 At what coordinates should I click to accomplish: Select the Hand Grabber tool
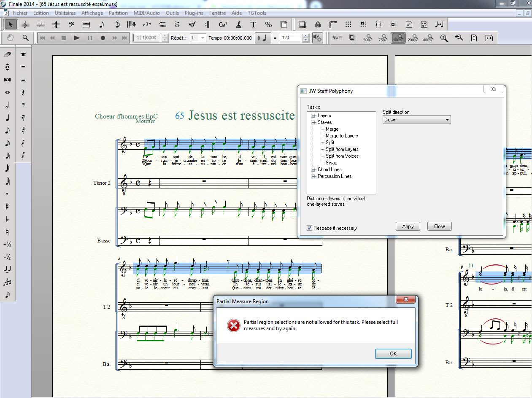click(11, 38)
